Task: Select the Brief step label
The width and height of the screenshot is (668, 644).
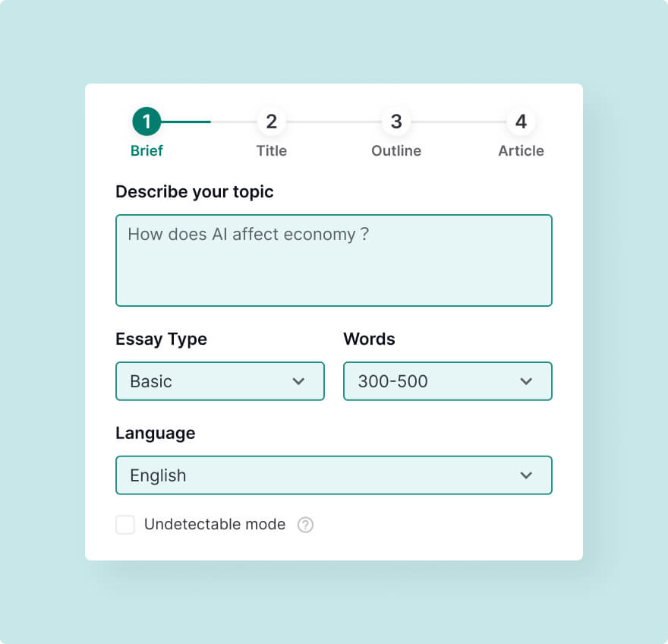Action: point(147,151)
